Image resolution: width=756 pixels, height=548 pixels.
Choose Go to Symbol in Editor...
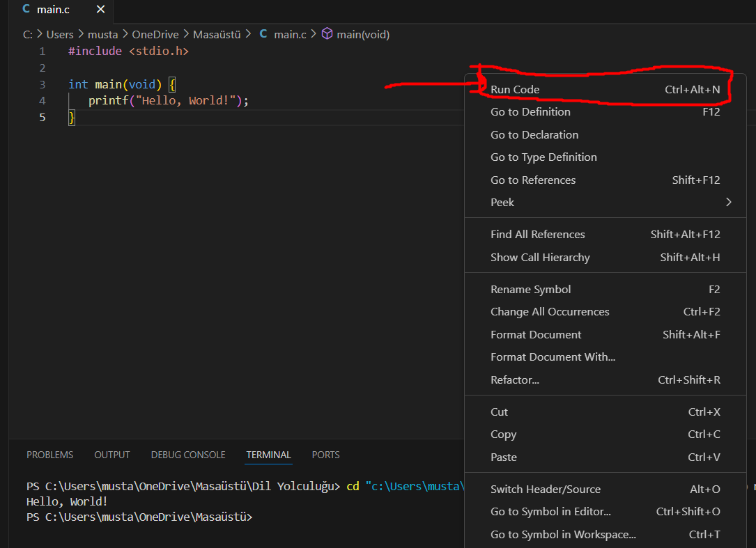605,512
